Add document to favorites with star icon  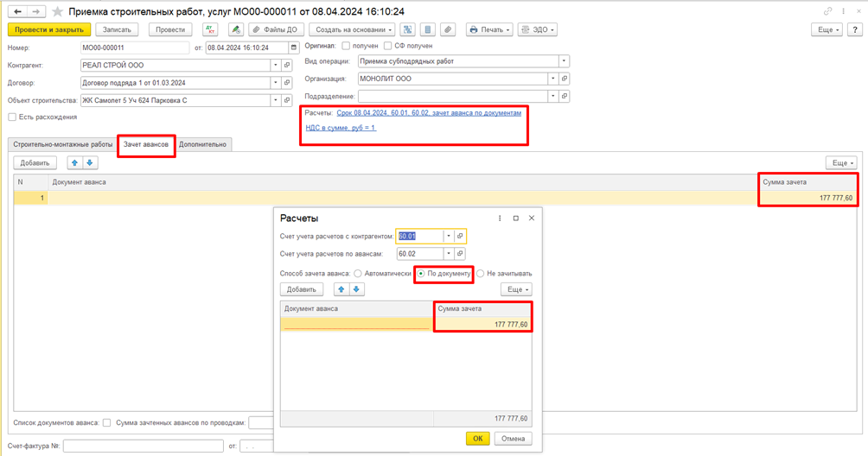[58, 12]
